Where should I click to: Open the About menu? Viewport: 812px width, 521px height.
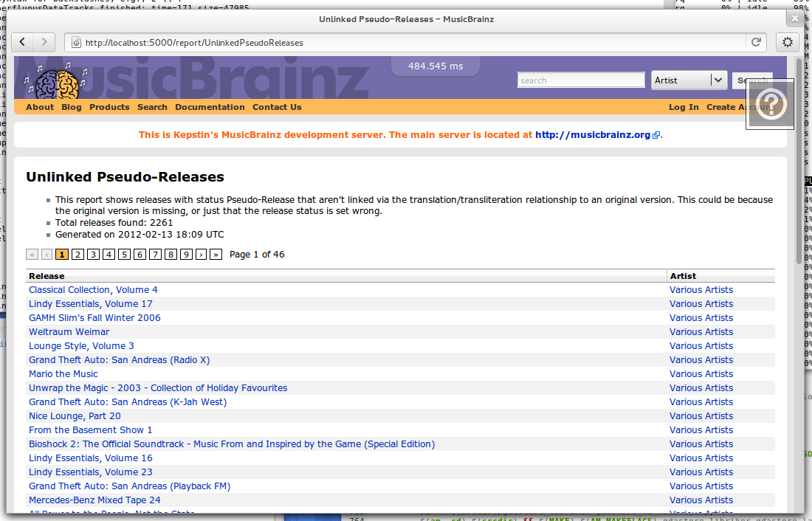pyautogui.click(x=40, y=107)
